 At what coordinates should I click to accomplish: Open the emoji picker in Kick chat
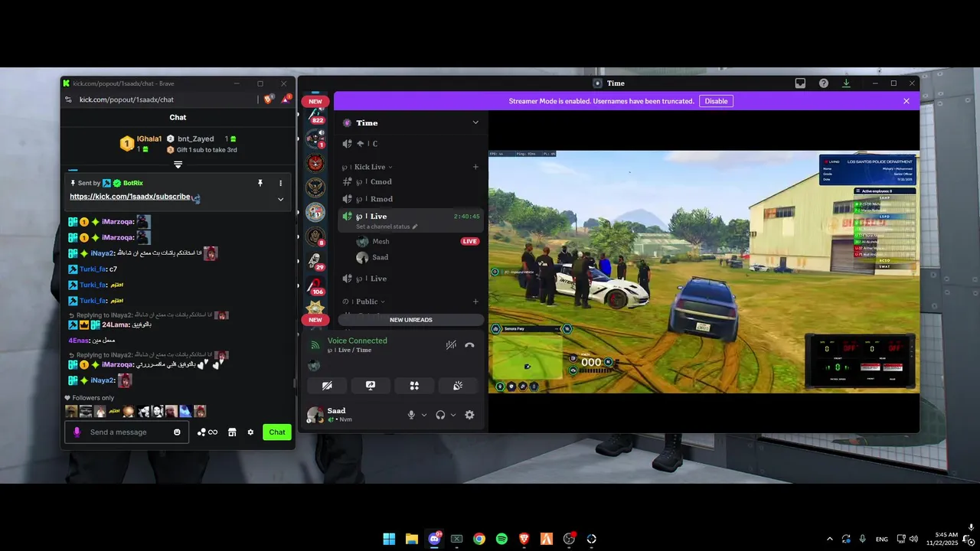[178, 432]
